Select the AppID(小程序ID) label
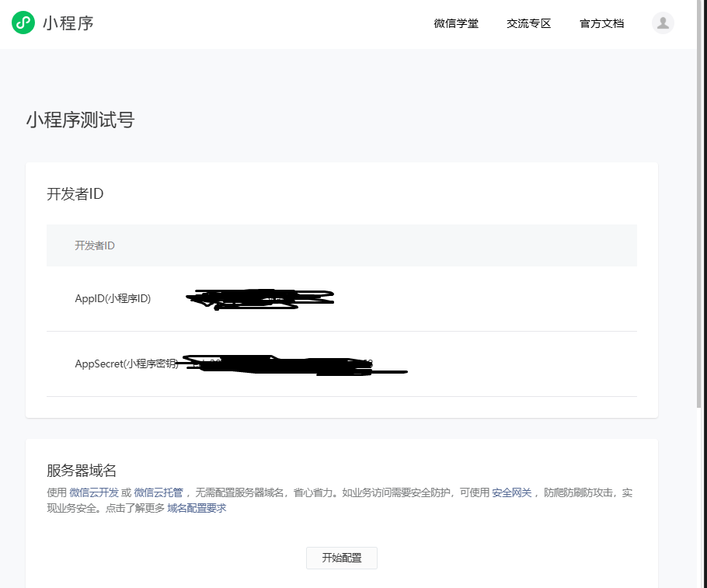 click(x=113, y=298)
